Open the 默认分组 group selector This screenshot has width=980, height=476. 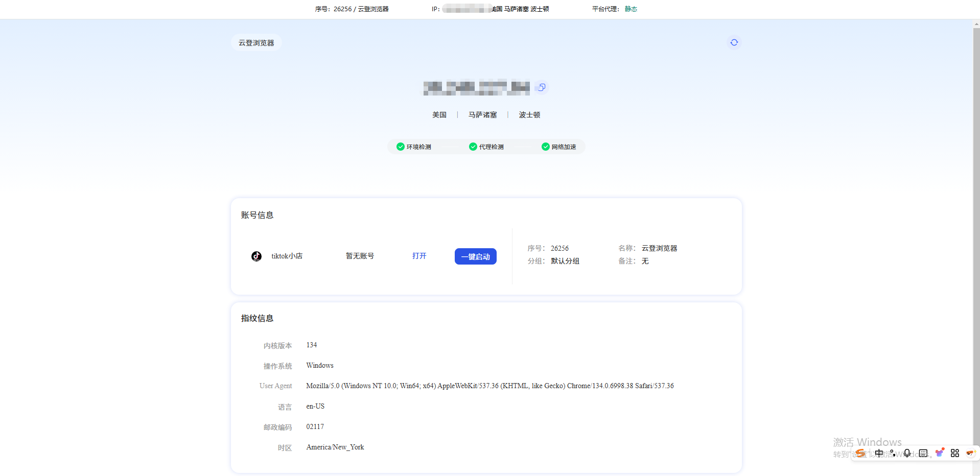pos(565,261)
